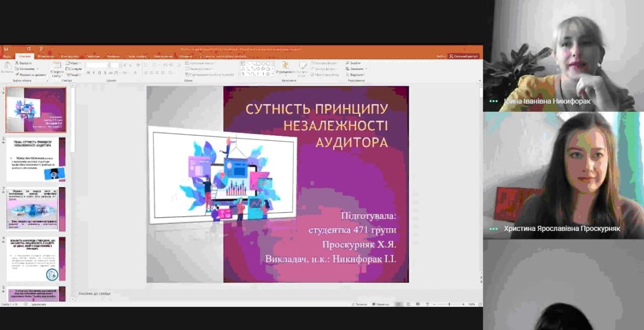Click the slide illustration picture
The width and height of the screenshot is (644, 330).
point(222,175)
